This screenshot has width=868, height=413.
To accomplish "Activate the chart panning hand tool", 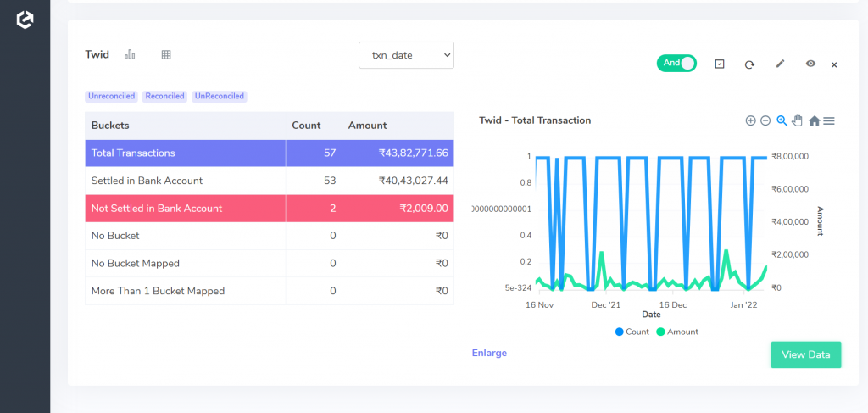I will click(797, 120).
